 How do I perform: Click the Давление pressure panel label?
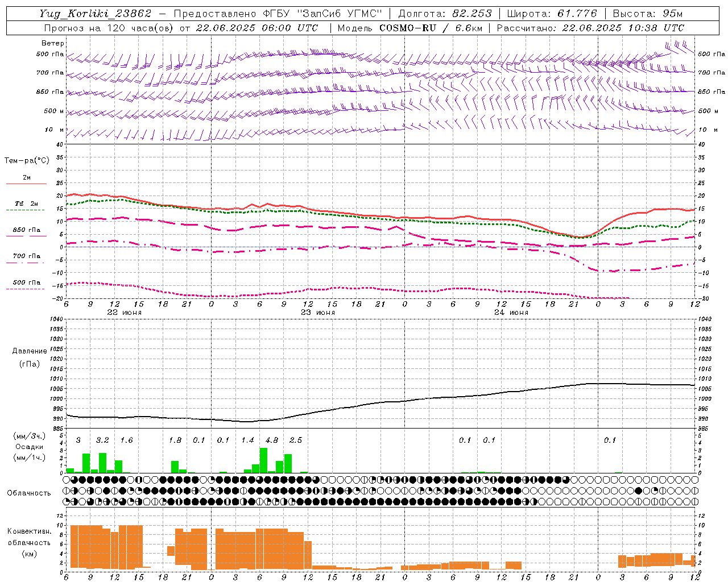point(29,351)
